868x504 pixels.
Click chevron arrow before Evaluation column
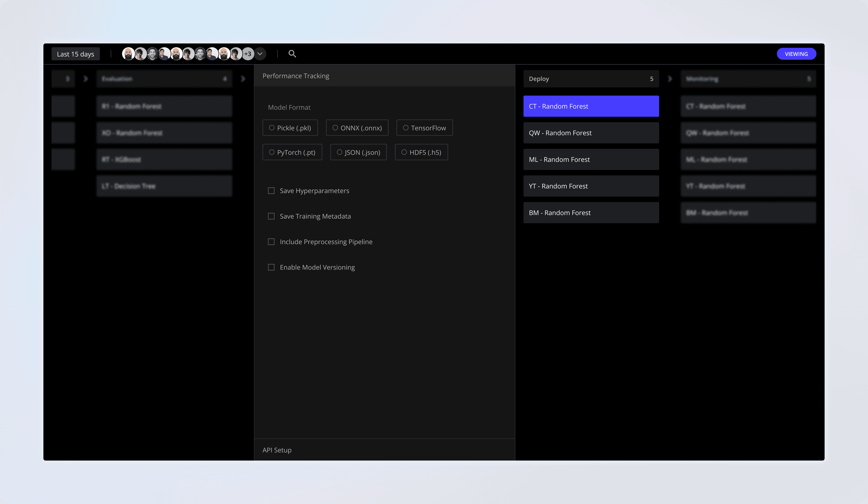point(85,79)
